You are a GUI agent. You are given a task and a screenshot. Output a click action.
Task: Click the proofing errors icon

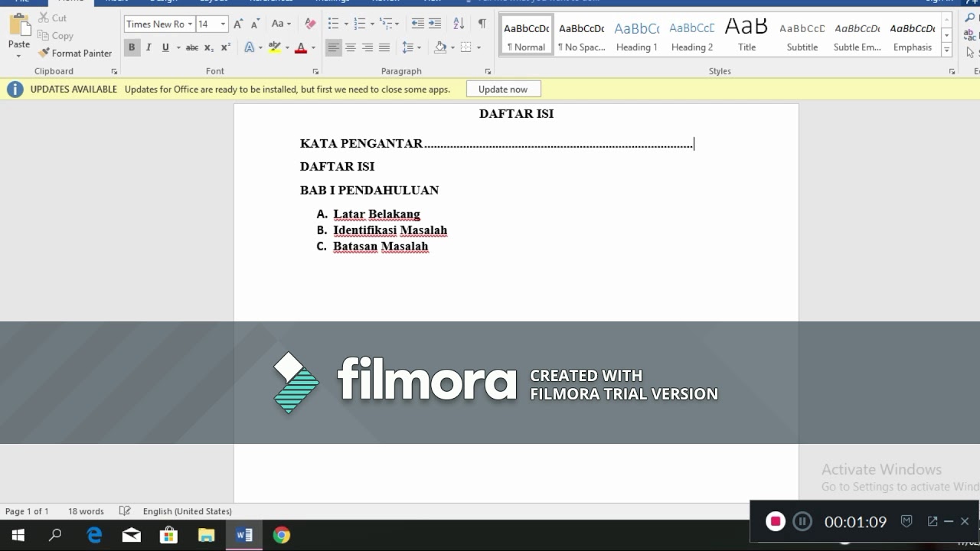point(125,511)
